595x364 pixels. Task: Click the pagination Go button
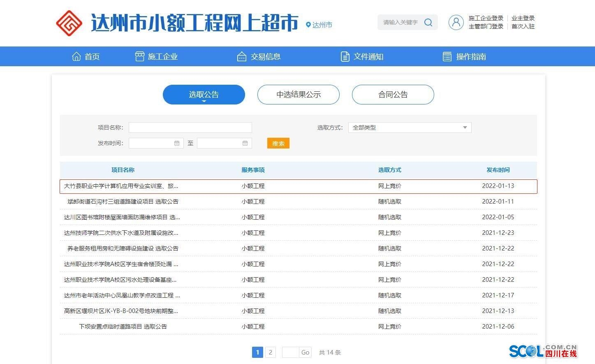pos(305,352)
